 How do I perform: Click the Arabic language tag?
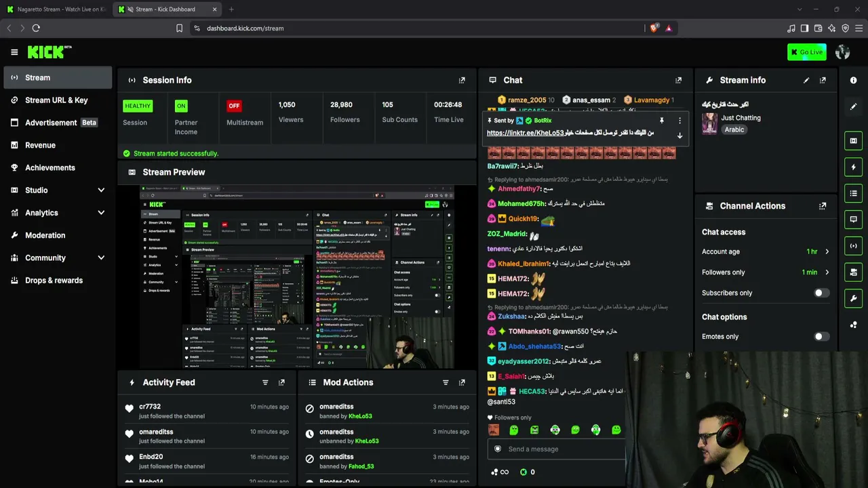click(734, 129)
